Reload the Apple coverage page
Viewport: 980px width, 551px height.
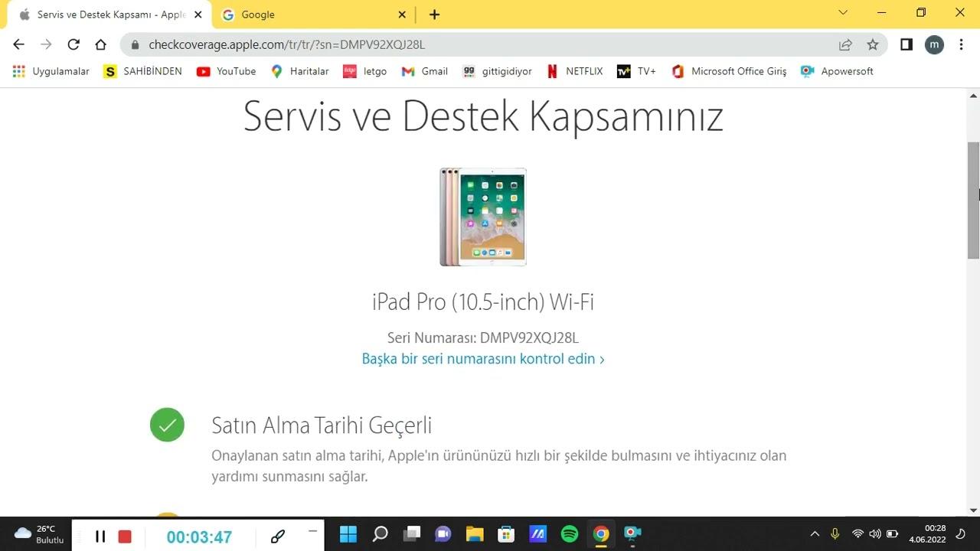(73, 44)
